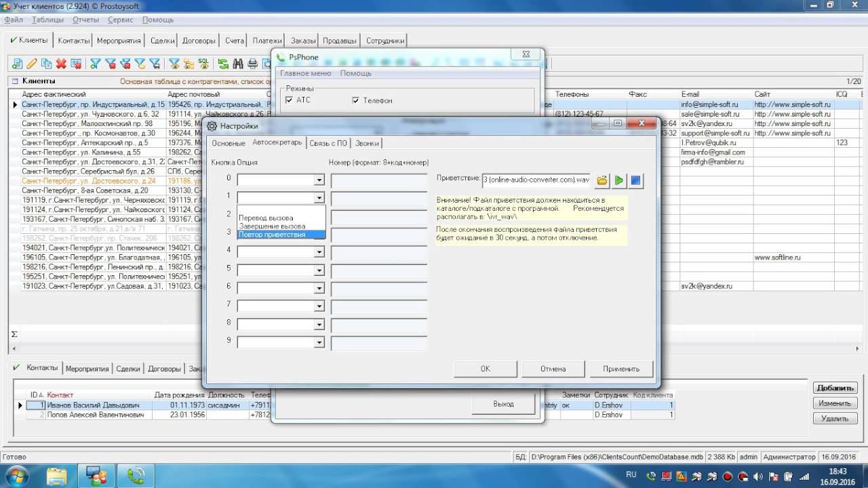868x488 pixels.
Task: Open the option dropdown for button 1
Action: tap(319, 198)
